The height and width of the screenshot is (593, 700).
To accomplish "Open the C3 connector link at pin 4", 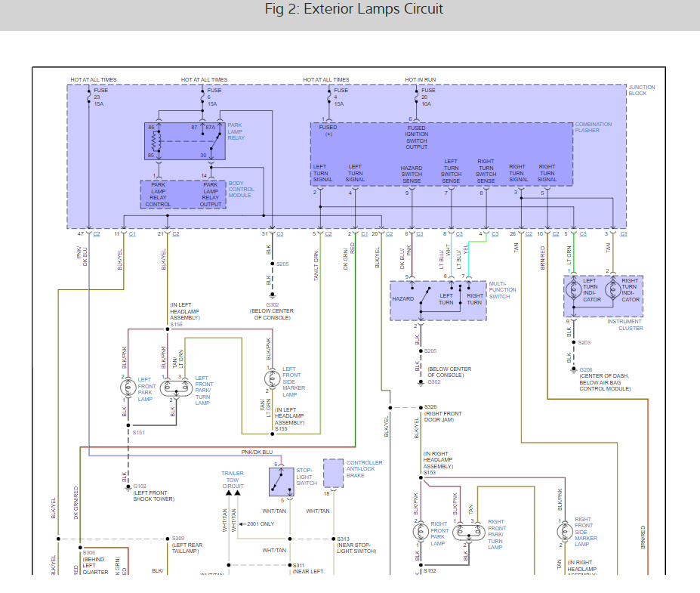I will pyautogui.click(x=495, y=234).
